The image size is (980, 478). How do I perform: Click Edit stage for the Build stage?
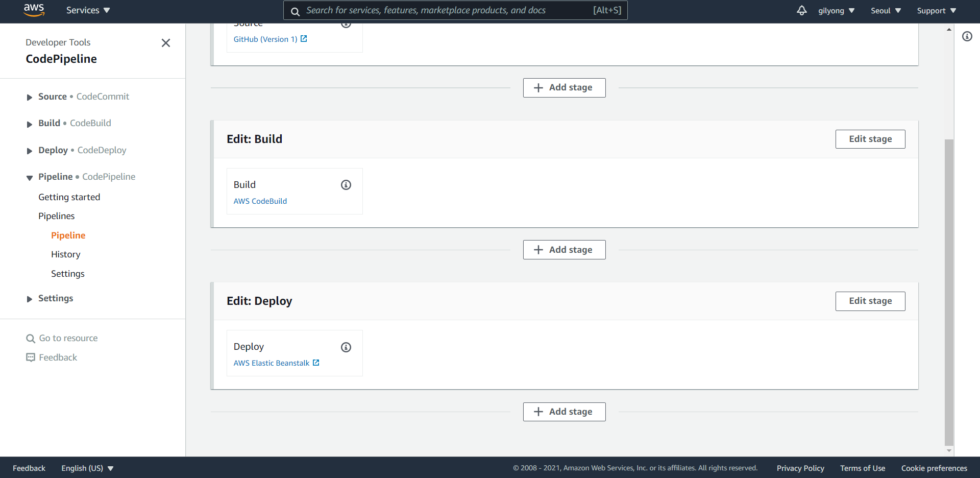click(870, 139)
